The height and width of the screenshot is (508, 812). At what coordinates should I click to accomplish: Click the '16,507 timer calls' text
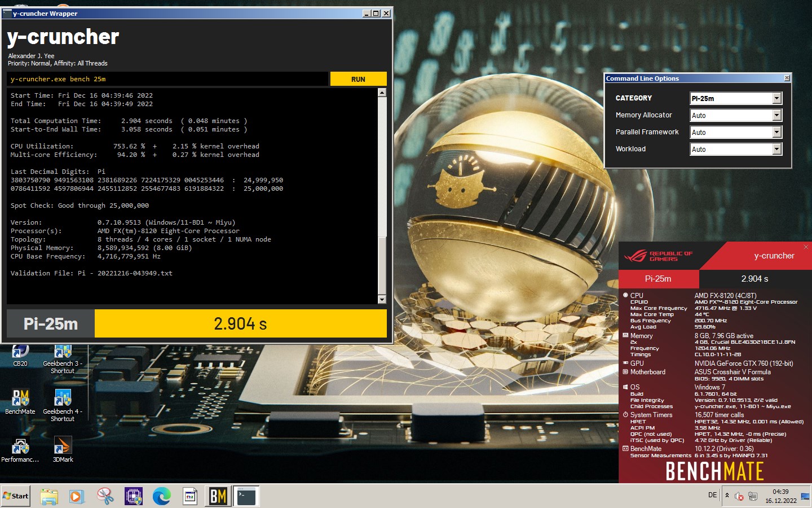pos(719,415)
